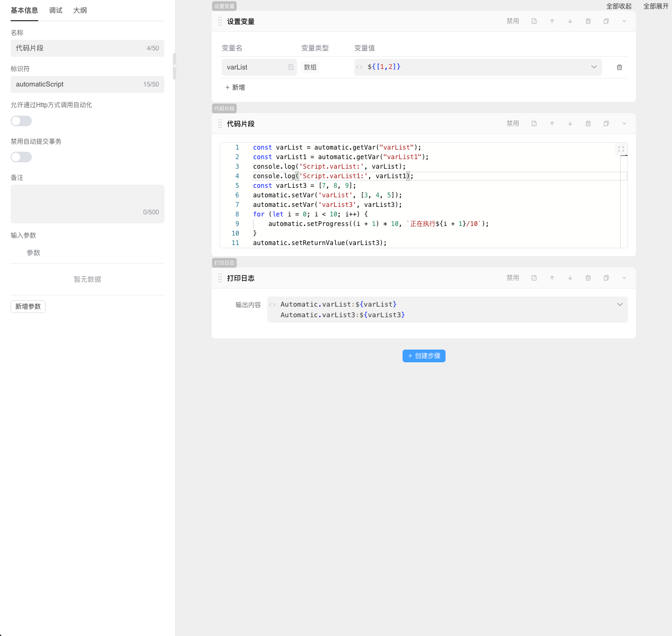Click the 新增参数 button
This screenshot has height=636, width=672.
(x=28, y=307)
